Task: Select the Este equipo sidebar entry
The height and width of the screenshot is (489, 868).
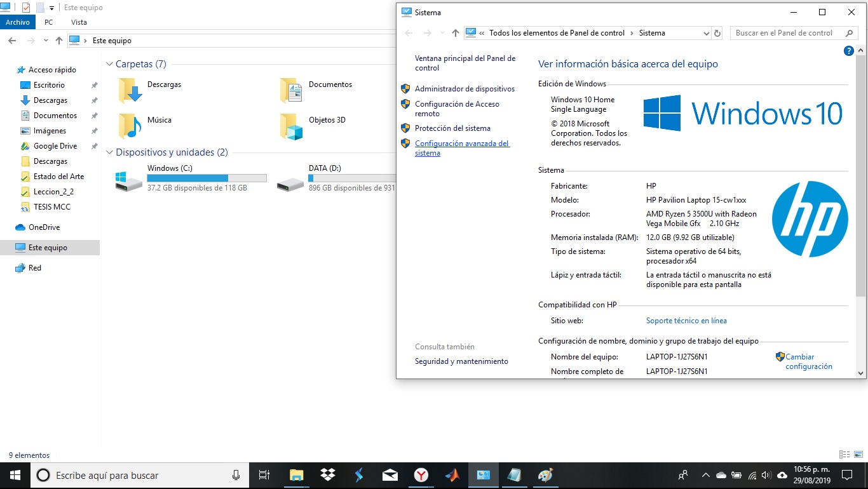Action: click(47, 247)
